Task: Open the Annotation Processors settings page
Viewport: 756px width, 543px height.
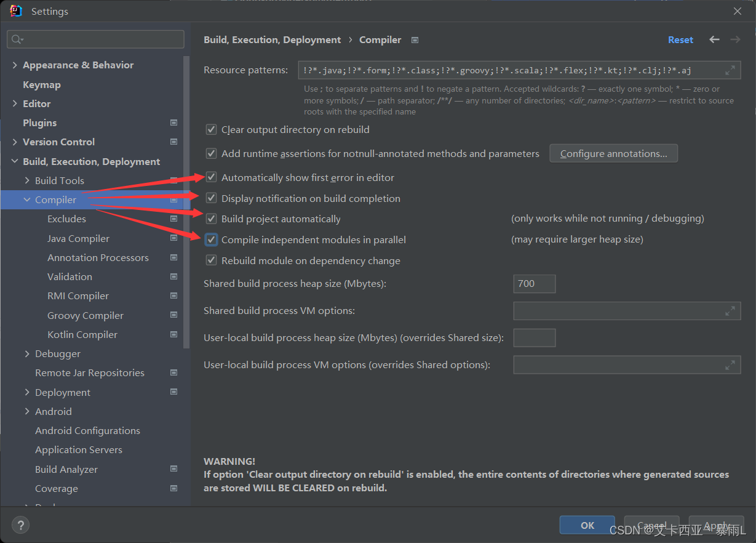Action: point(98,257)
